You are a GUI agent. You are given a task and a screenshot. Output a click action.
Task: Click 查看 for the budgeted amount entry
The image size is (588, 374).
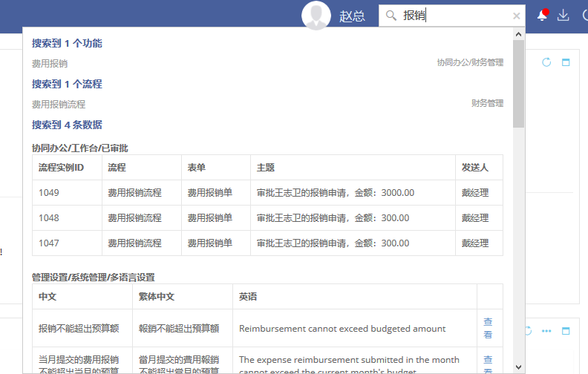click(488, 328)
